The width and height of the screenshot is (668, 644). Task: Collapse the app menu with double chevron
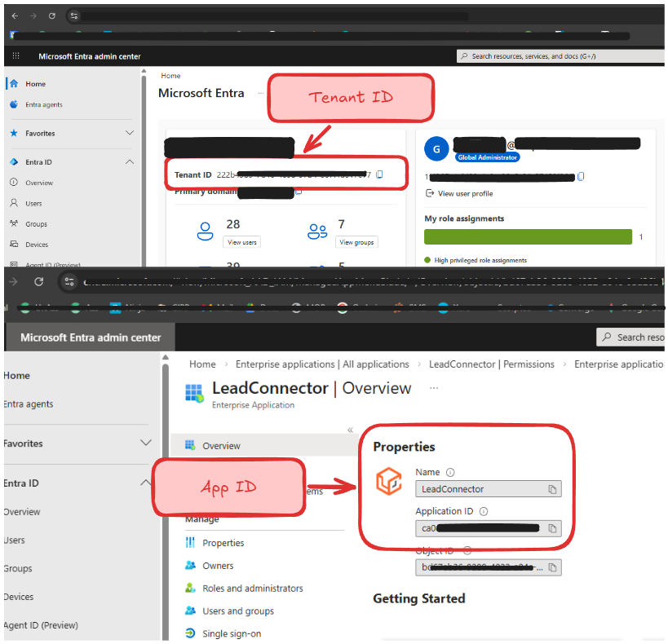pyautogui.click(x=350, y=430)
